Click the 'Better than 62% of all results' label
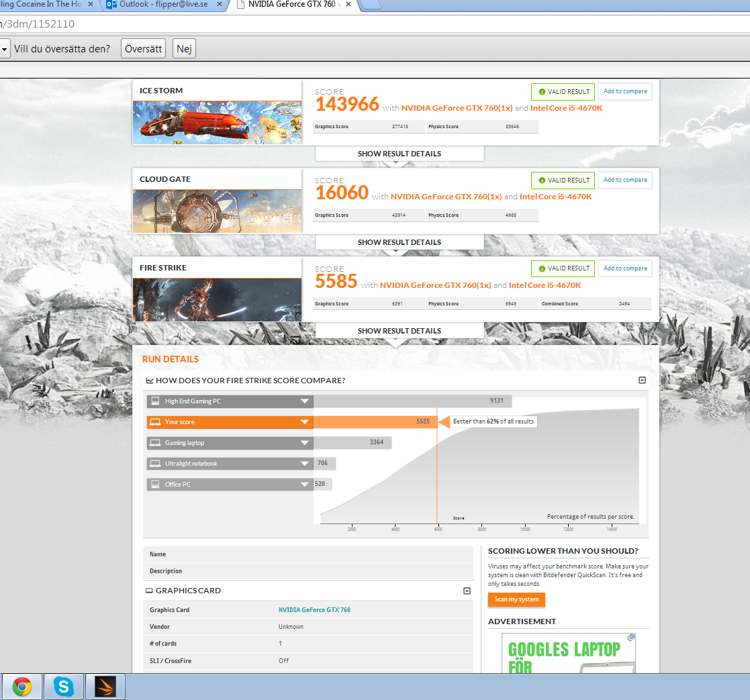The width and height of the screenshot is (750, 700). tap(493, 421)
